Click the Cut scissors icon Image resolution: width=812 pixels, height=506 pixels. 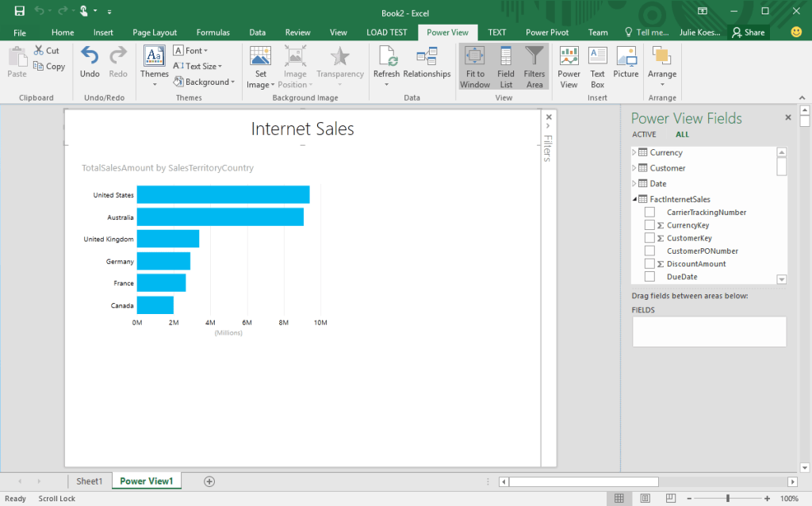pos(39,50)
